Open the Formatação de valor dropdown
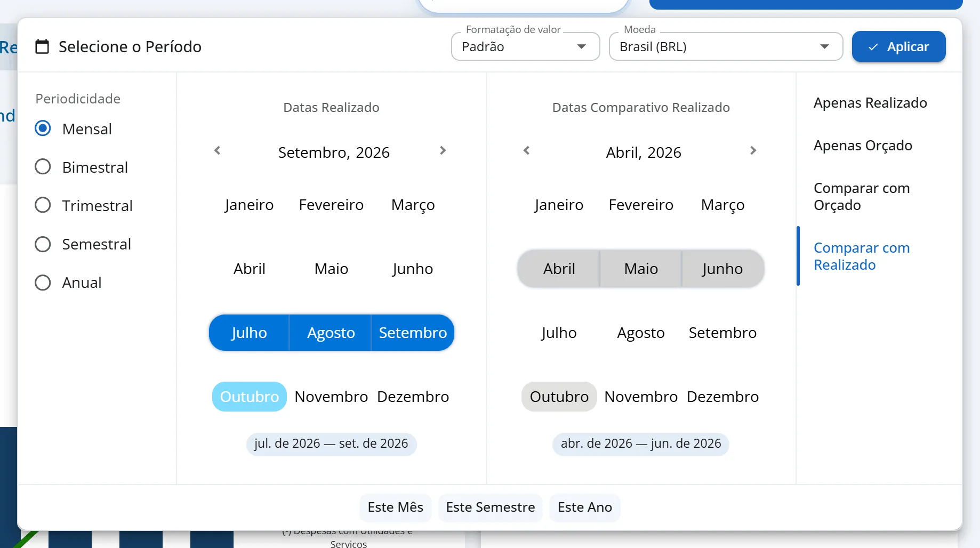 [525, 47]
